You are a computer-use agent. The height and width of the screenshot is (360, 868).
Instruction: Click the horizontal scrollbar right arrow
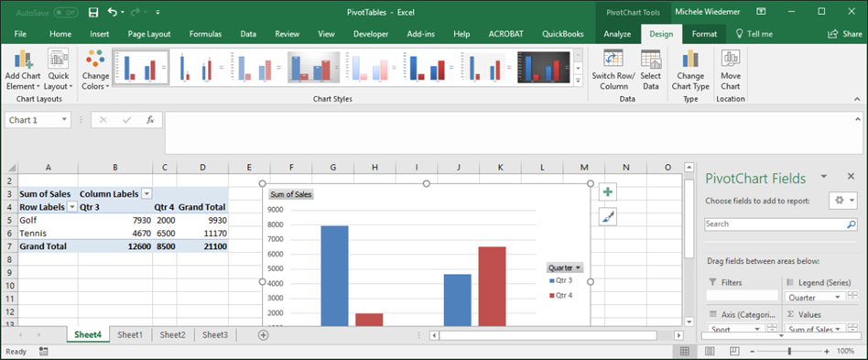[678, 335]
